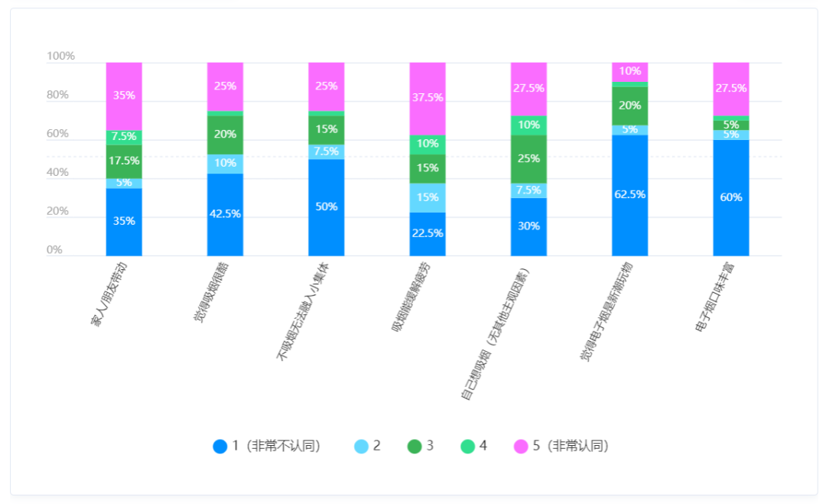826x504 pixels.
Task: Click the 50% blue bar segment
Action: click(x=327, y=206)
